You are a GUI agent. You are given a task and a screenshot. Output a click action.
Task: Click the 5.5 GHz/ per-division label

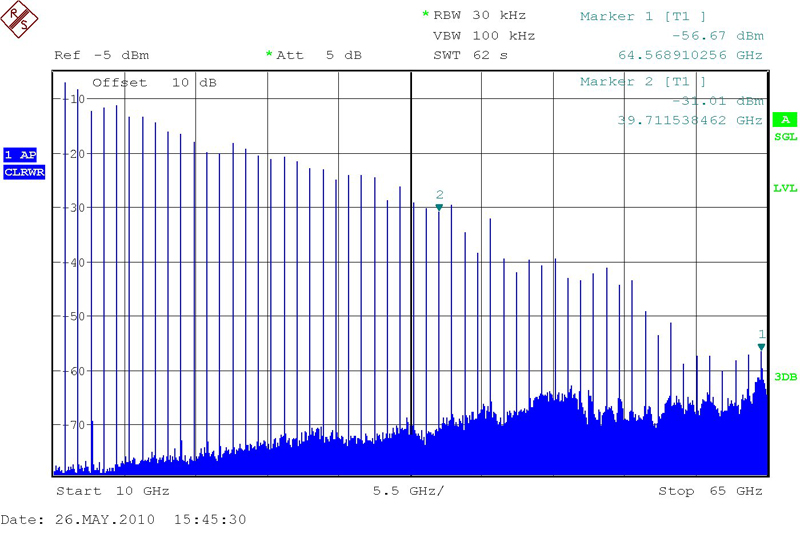(408, 491)
